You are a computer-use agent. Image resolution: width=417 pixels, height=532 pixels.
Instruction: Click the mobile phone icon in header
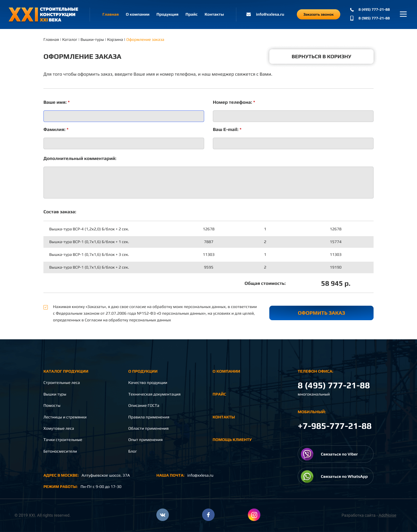click(x=352, y=18)
